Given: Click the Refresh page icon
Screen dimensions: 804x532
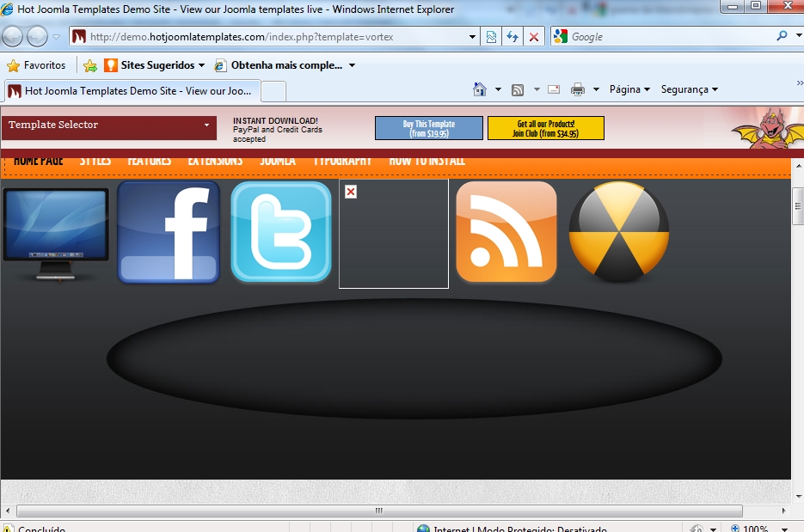Looking at the screenshot, I should (512, 37).
